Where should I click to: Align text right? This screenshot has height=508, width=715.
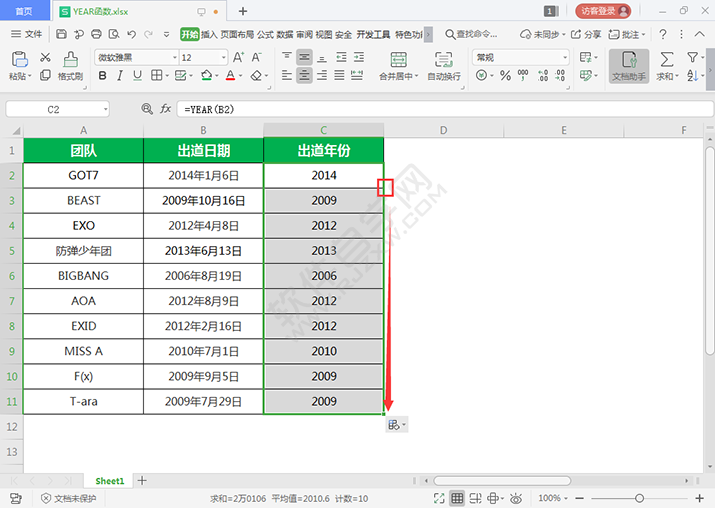322,75
